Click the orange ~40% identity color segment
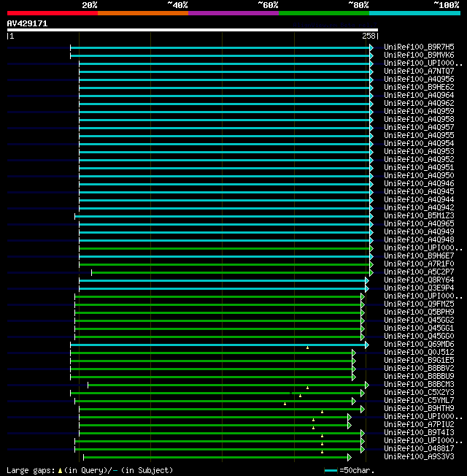The height and width of the screenshot is (476, 467). pos(143,13)
